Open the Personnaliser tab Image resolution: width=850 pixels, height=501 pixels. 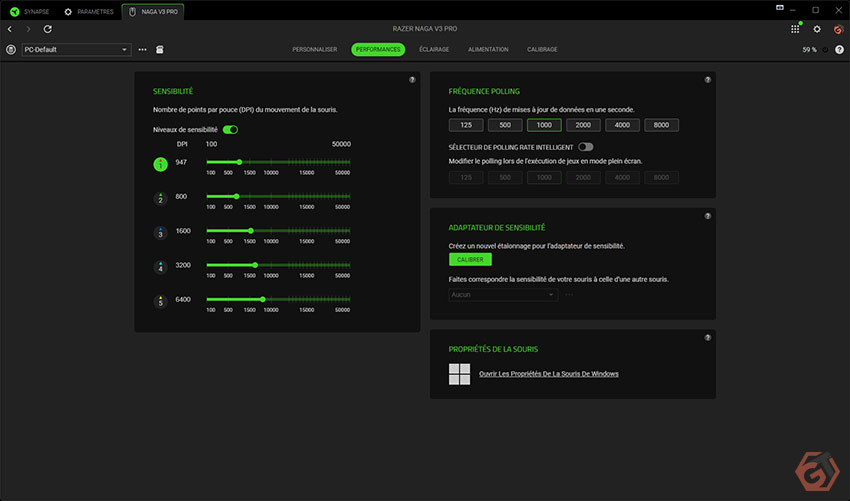[x=315, y=49]
